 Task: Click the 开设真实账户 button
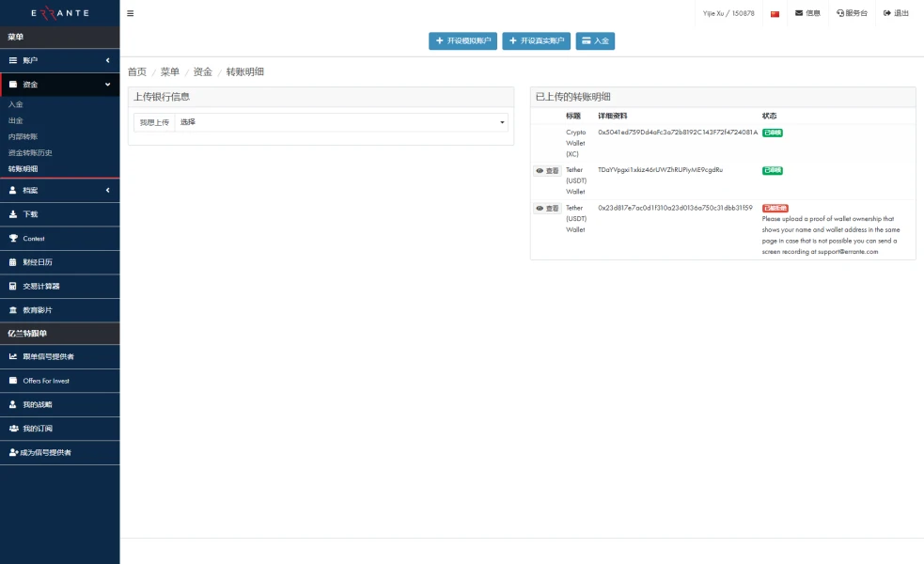tap(536, 41)
